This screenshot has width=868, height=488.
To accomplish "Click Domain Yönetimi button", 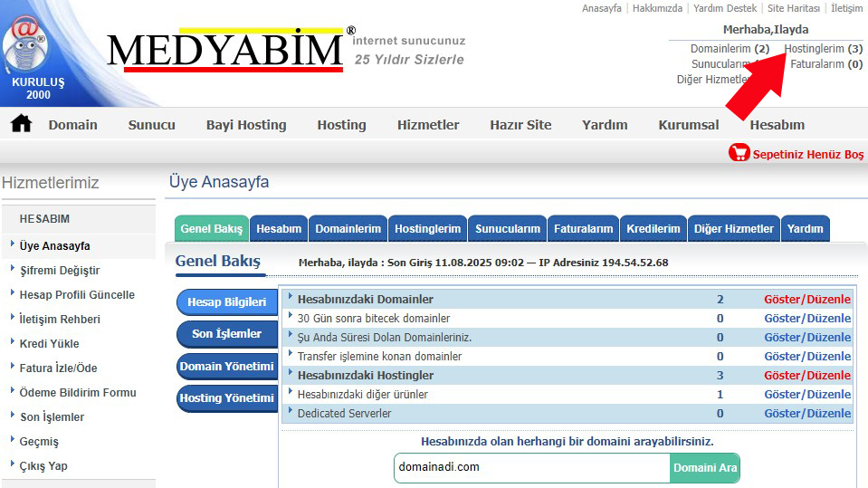I will click(x=227, y=366).
